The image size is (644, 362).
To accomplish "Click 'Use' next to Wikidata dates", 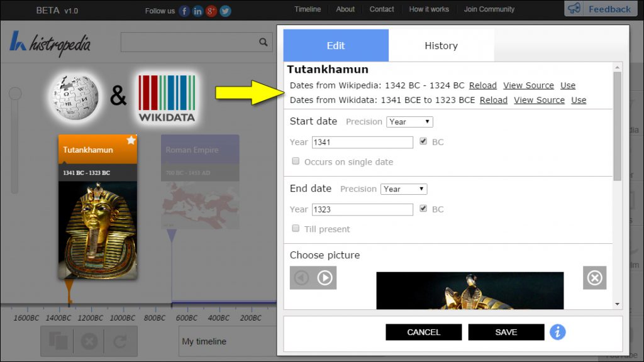I will [x=578, y=99].
